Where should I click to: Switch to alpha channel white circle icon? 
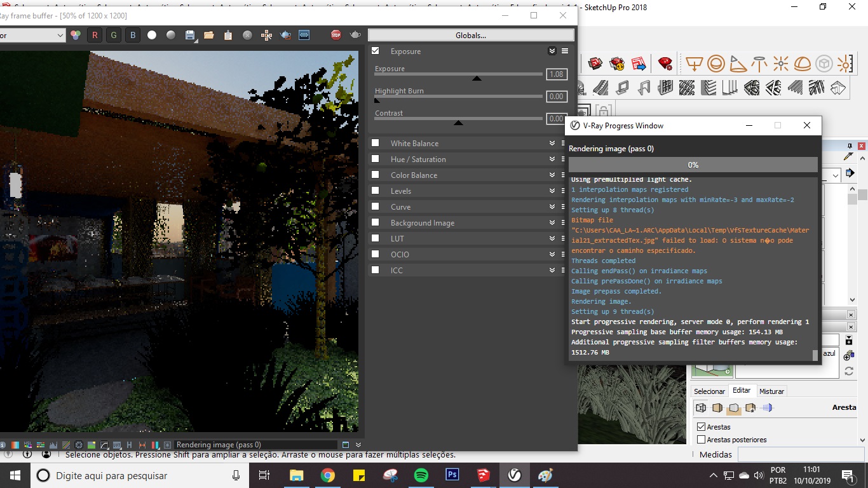tap(152, 35)
